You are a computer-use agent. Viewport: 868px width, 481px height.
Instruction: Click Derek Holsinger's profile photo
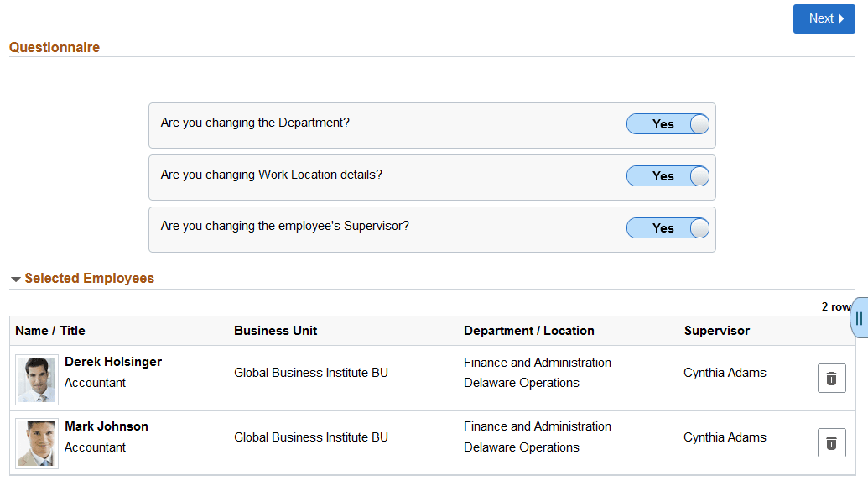pos(37,379)
